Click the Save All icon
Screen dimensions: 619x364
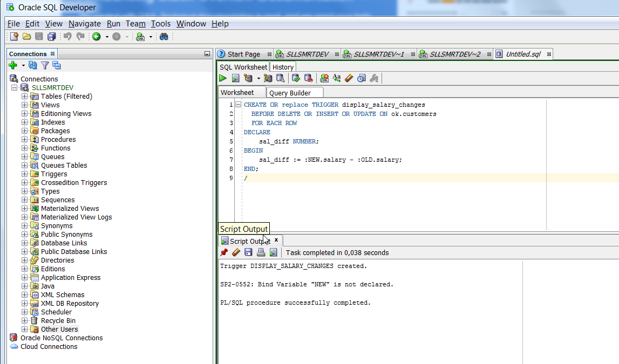coord(51,37)
